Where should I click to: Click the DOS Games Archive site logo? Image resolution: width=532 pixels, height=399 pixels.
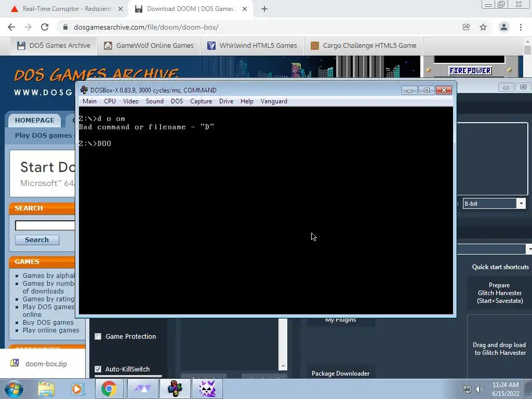97,75
